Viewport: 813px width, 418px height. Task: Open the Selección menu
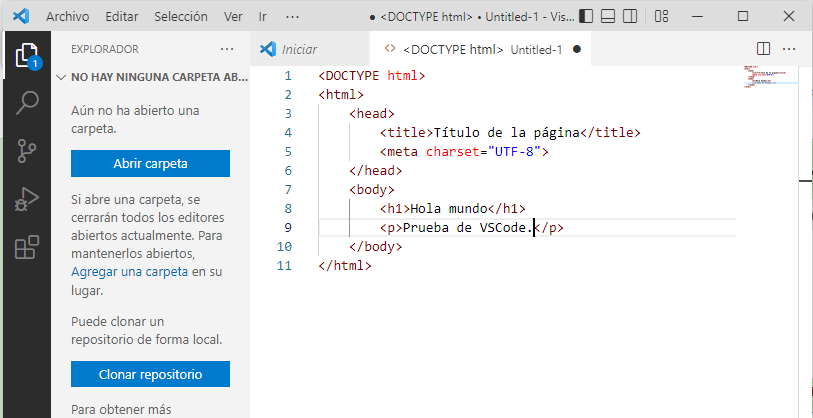pyautogui.click(x=181, y=17)
